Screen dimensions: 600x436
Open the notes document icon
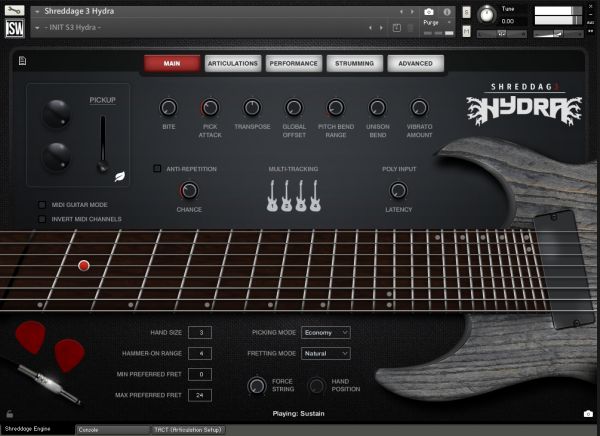[22, 61]
